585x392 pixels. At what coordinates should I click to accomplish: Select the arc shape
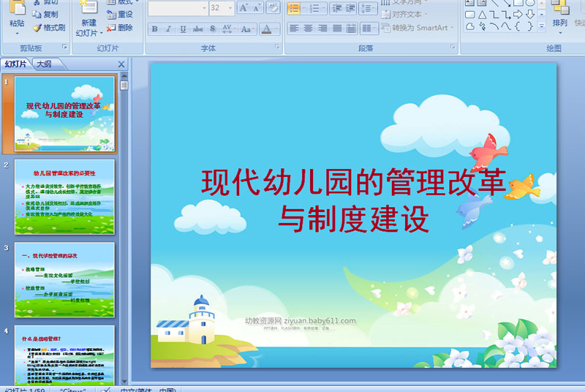(x=494, y=26)
